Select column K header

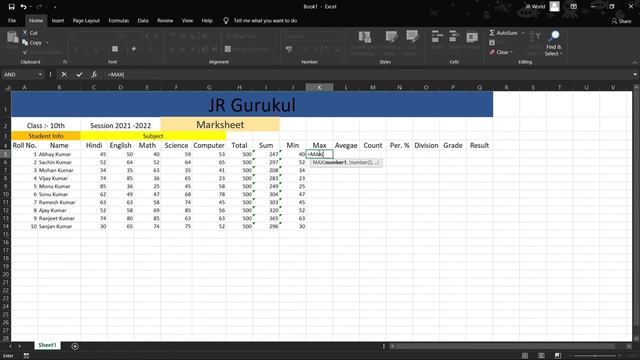319,87
